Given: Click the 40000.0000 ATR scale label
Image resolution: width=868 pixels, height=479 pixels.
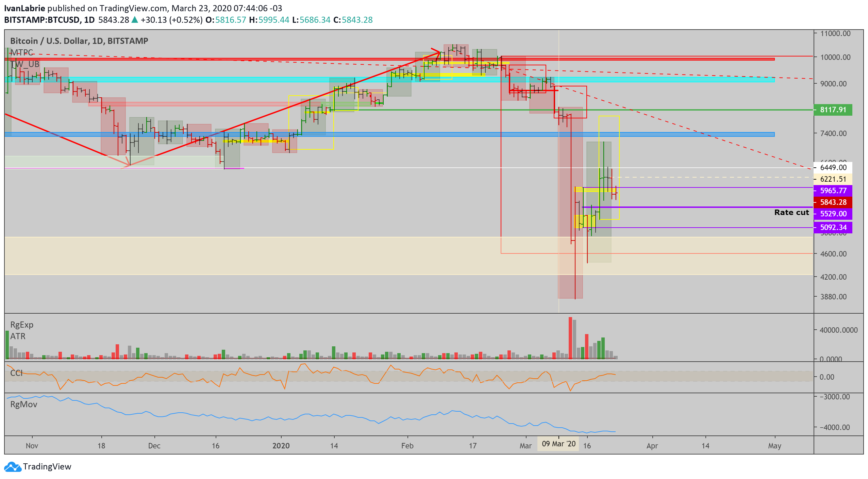Looking at the screenshot, I should tap(838, 330).
